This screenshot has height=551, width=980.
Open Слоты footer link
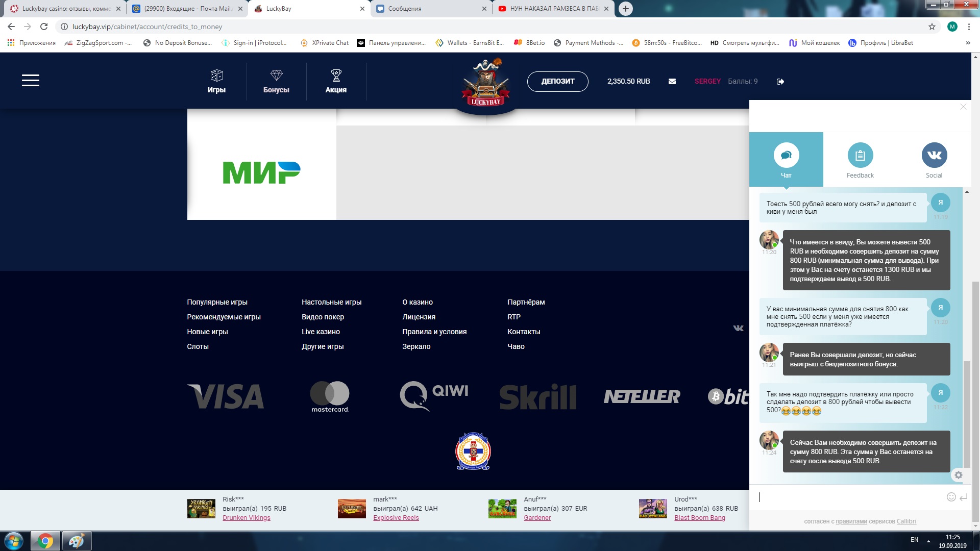(198, 346)
